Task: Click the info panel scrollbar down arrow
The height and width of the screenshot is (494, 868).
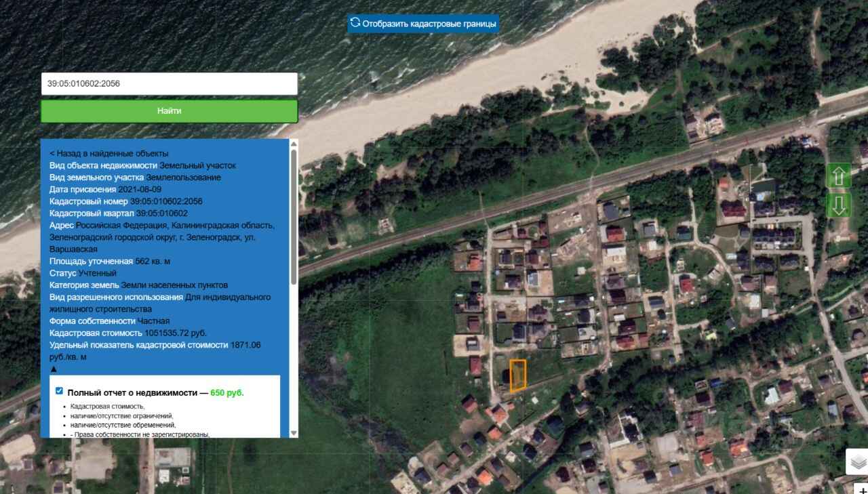Action: point(294,433)
